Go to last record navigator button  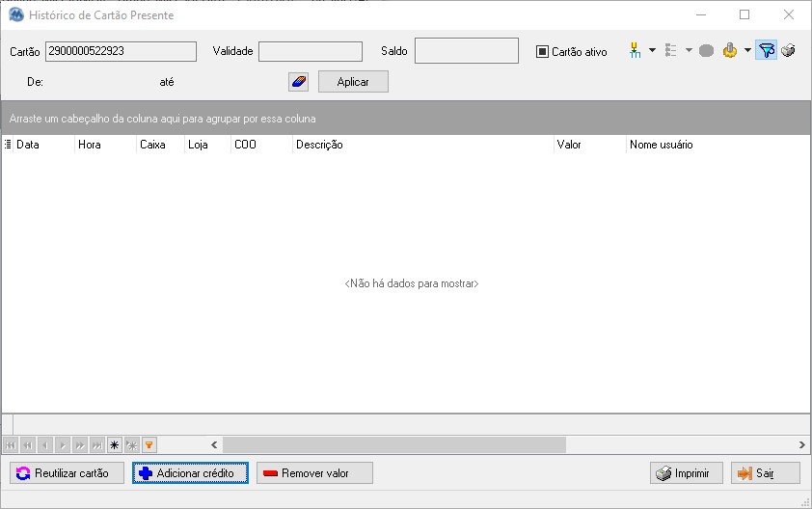pos(96,444)
